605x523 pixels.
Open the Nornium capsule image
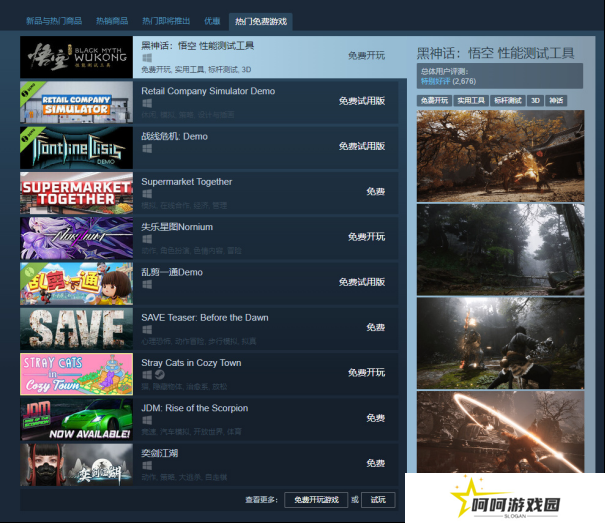(76, 238)
